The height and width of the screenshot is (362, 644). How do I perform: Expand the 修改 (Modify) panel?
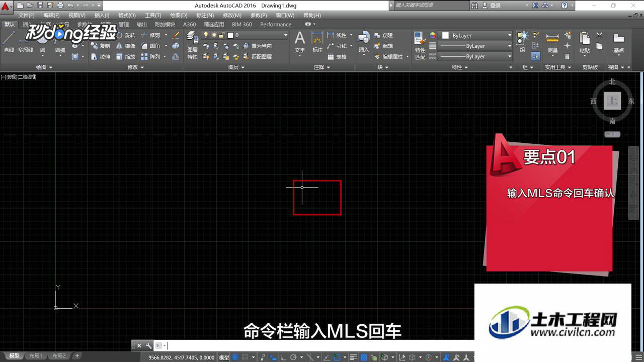point(136,67)
